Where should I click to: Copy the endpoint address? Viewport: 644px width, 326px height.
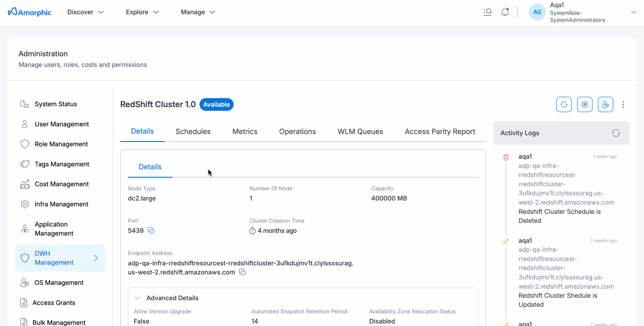click(x=242, y=272)
